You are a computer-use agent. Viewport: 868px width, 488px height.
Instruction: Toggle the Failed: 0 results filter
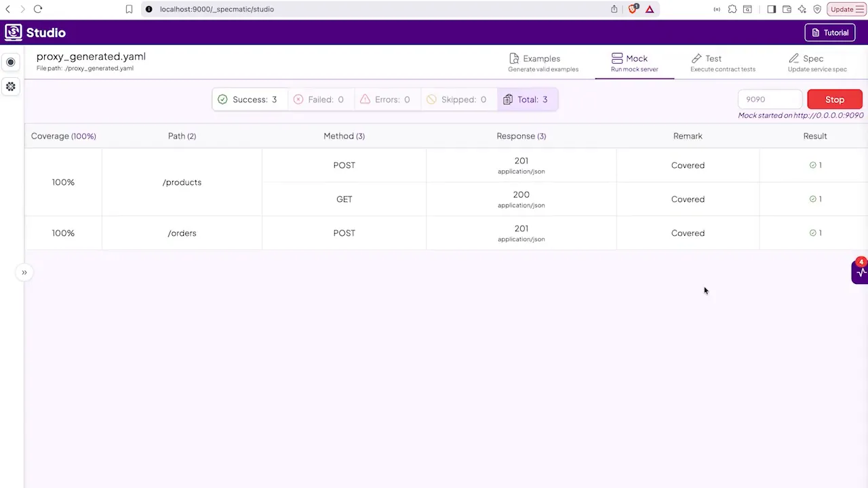tap(319, 99)
